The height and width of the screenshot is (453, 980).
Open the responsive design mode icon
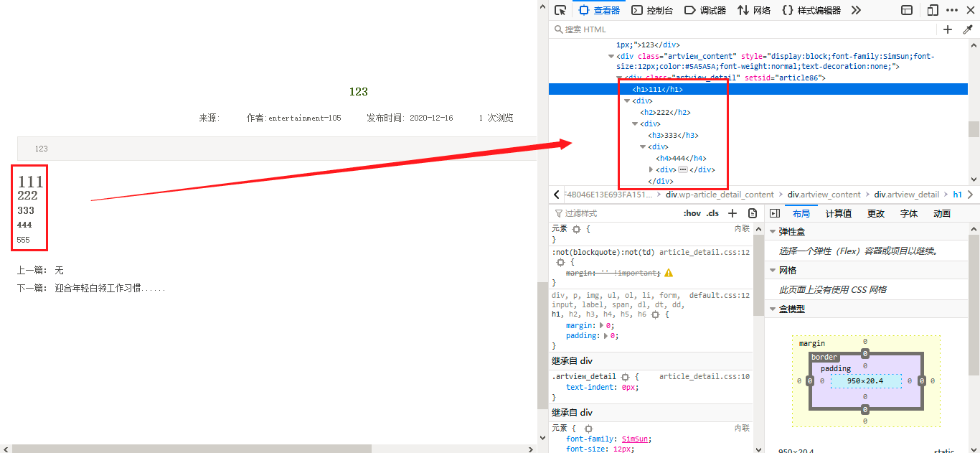tap(932, 10)
